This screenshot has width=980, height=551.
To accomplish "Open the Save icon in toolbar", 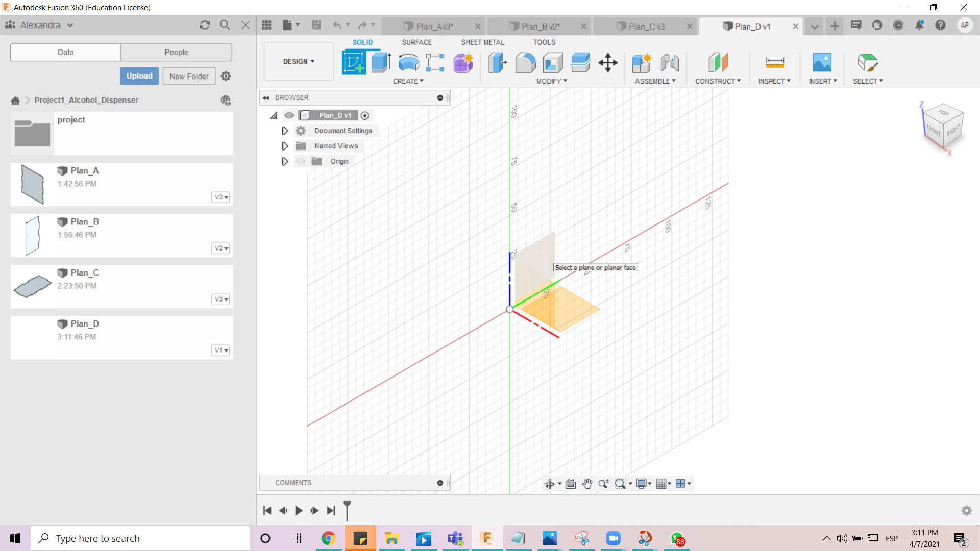I will click(x=316, y=25).
